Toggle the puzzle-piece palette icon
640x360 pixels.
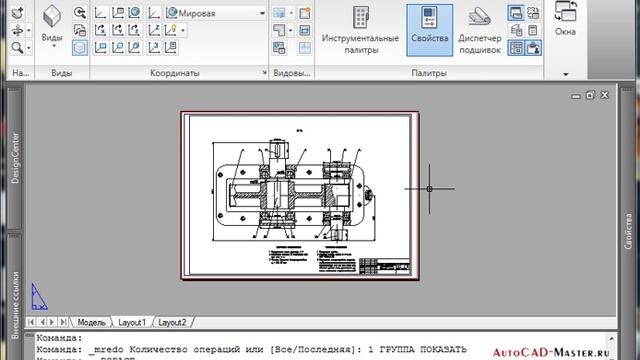click(x=533, y=13)
